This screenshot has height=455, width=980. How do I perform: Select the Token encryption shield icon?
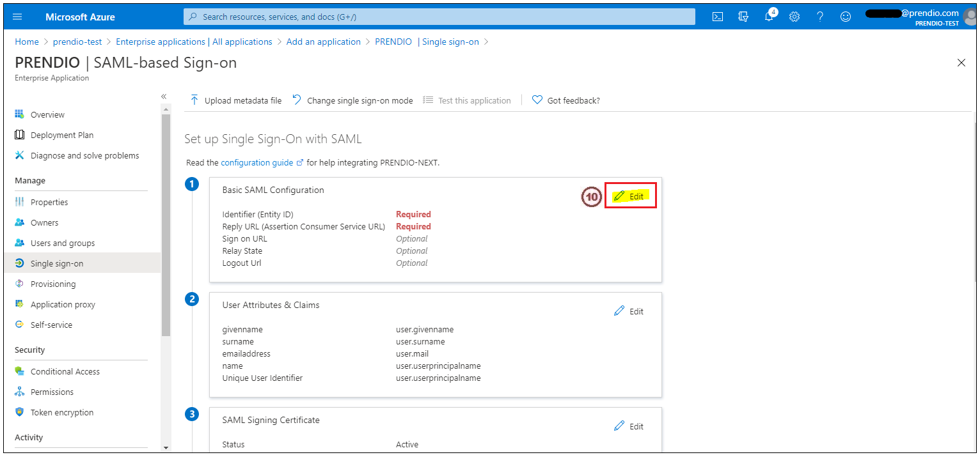click(21, 412)
